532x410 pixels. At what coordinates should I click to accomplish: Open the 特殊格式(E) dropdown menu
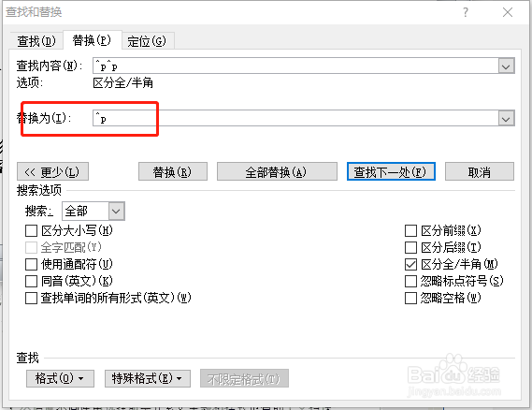(x=148, y=378)
